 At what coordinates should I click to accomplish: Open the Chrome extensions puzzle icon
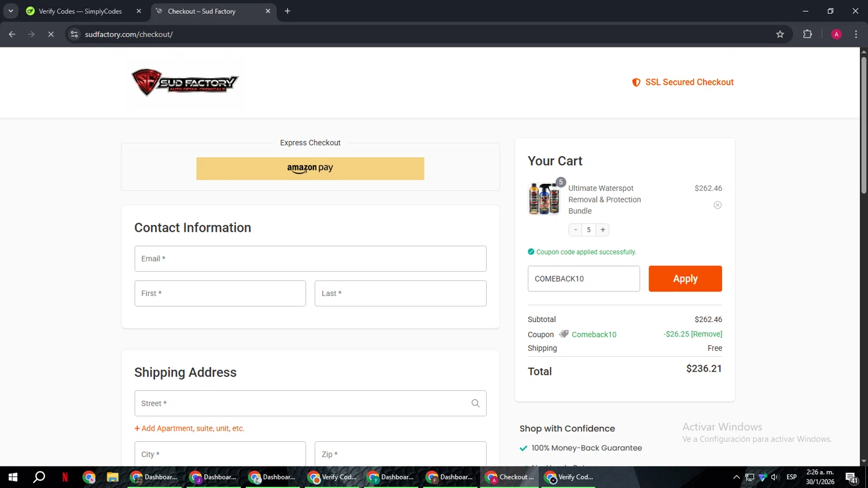[x=808, y=34]
